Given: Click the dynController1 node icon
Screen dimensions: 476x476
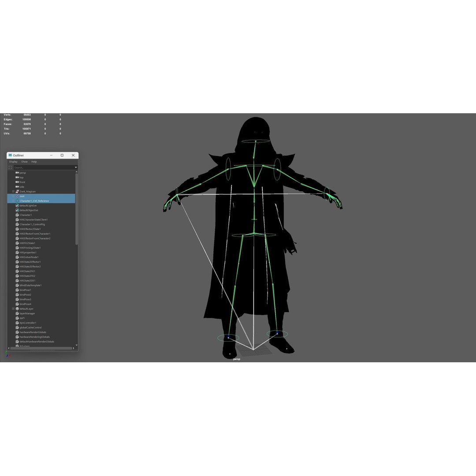Looking at the screenshot, I should click(x=17, y=323).
